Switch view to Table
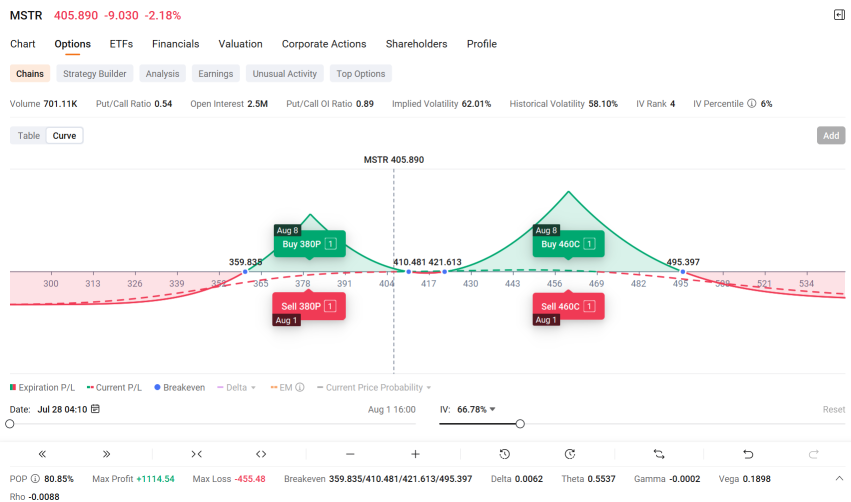Viewport: 851px width, 502px height. coord(29,136)
